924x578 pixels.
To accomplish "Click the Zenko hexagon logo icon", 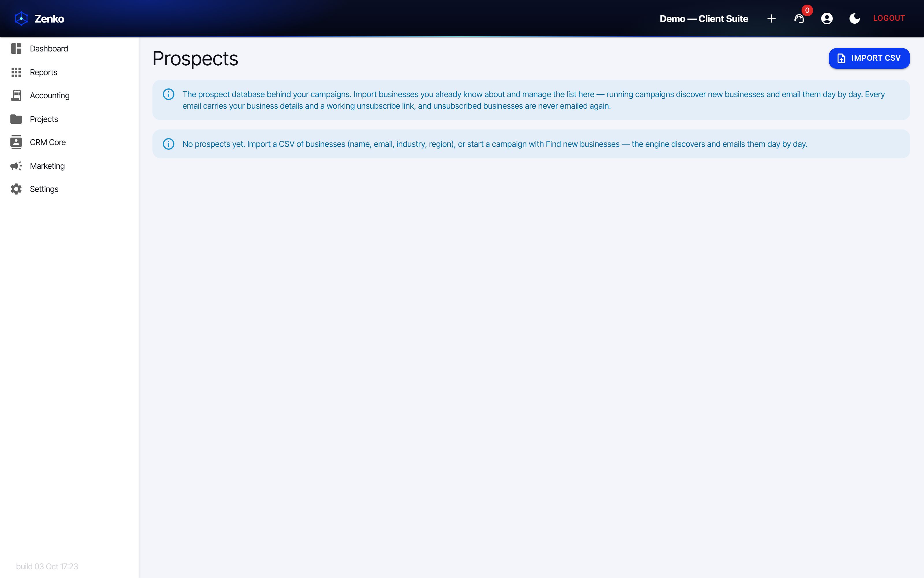I will coord(21,18).
